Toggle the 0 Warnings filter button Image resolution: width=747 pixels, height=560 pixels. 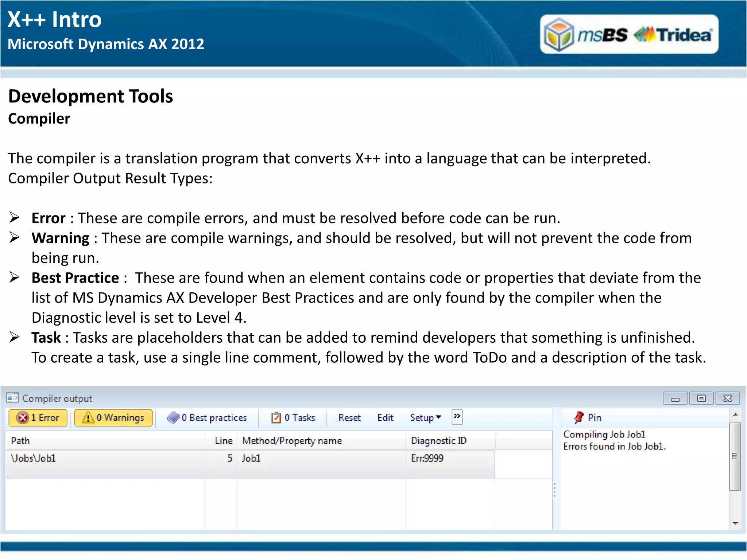[x=113, y=417]
